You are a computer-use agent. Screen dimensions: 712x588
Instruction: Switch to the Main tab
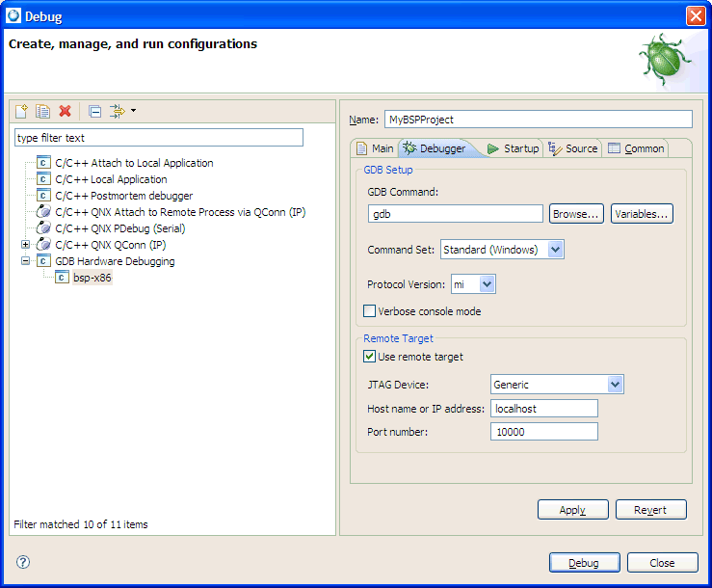375,148
